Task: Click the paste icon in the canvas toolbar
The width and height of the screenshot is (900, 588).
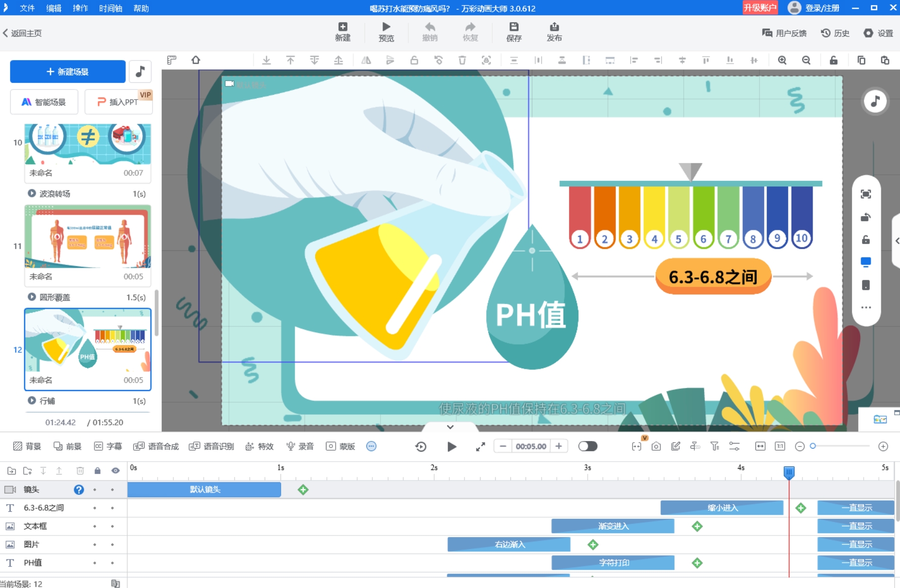Action: [x=885, y=60]
